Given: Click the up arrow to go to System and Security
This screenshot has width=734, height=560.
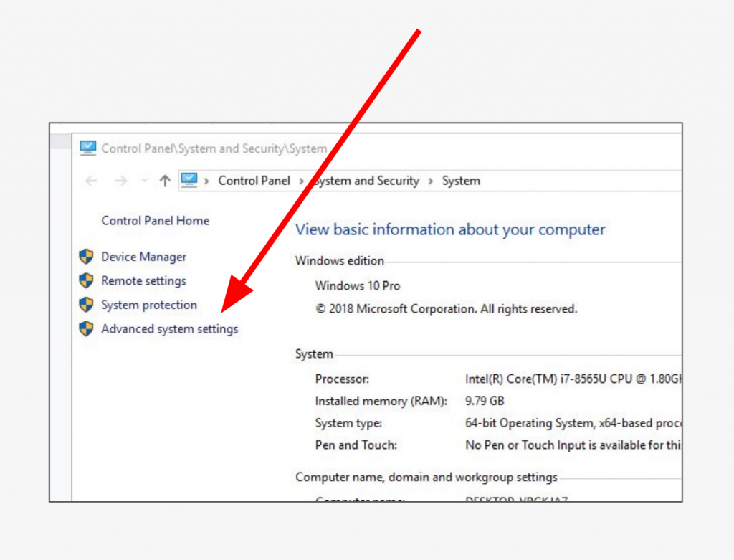Looking at the screenshot, I should (x=164, y=180).
